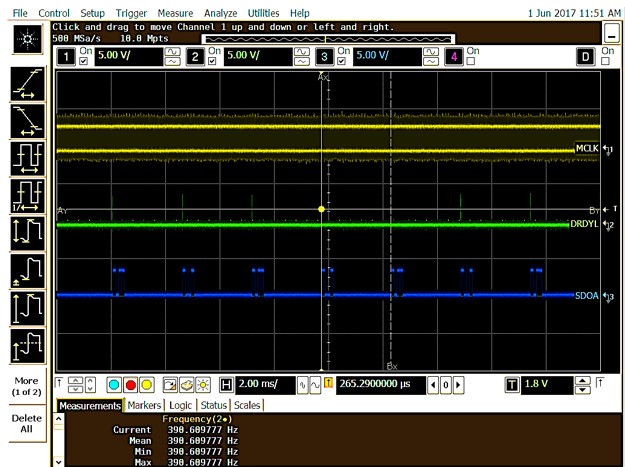Switch to the Markers tab
The width and height of the screenshot is (625, 467).
point(143,405)
